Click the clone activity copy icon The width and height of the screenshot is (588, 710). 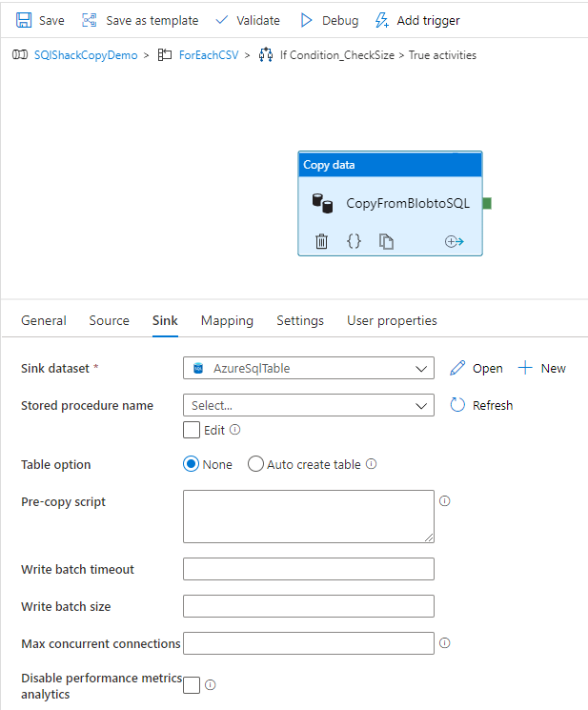(386, 242)
